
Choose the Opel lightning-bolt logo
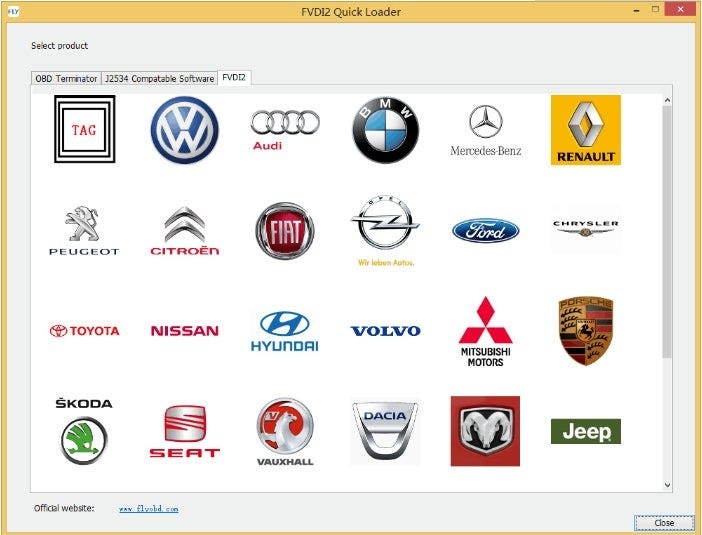[x=385, y=231]
